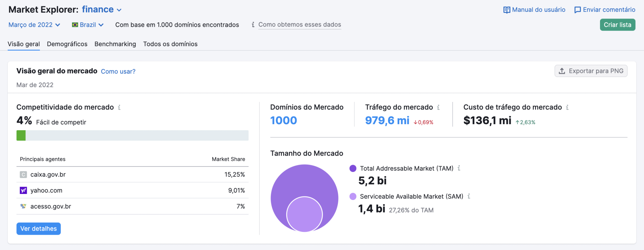Image resolution: width=644 pixels, height=250 pixels.
Task: Click the TAM purple legend dot
Action: 353,168
